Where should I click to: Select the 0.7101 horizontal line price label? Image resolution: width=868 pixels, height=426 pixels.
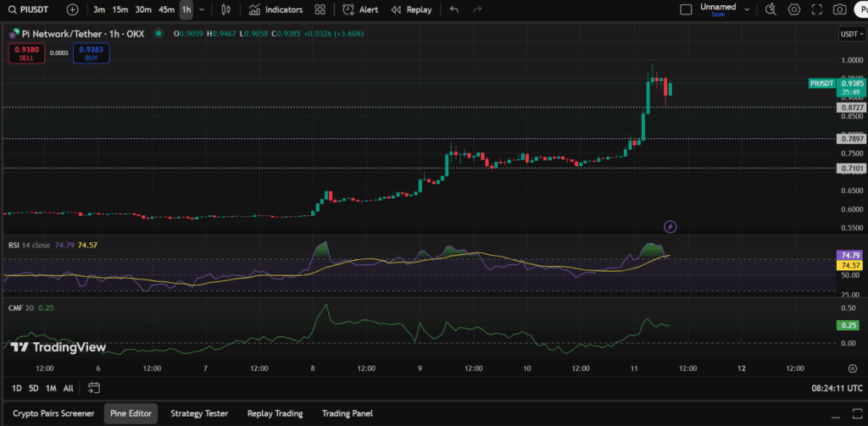(851, 169)
